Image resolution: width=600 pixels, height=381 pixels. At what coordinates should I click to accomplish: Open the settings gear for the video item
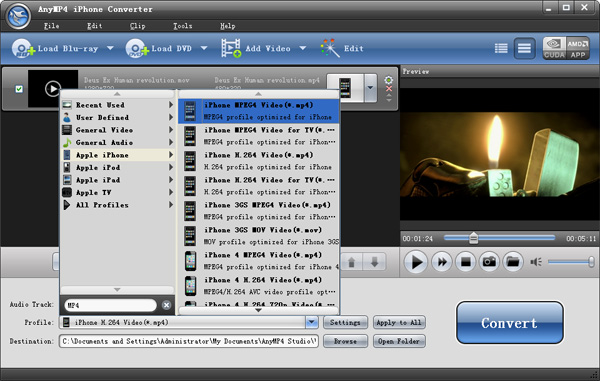click(x=388, y=80)
